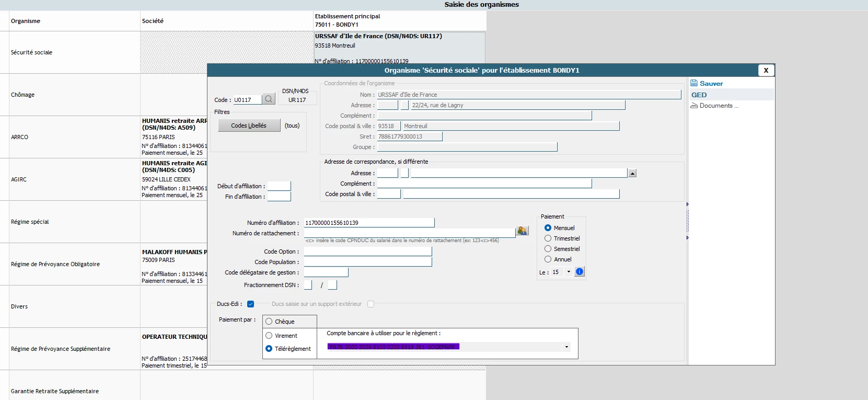
Task: Click the Société column header
Action: click(227, 21)
